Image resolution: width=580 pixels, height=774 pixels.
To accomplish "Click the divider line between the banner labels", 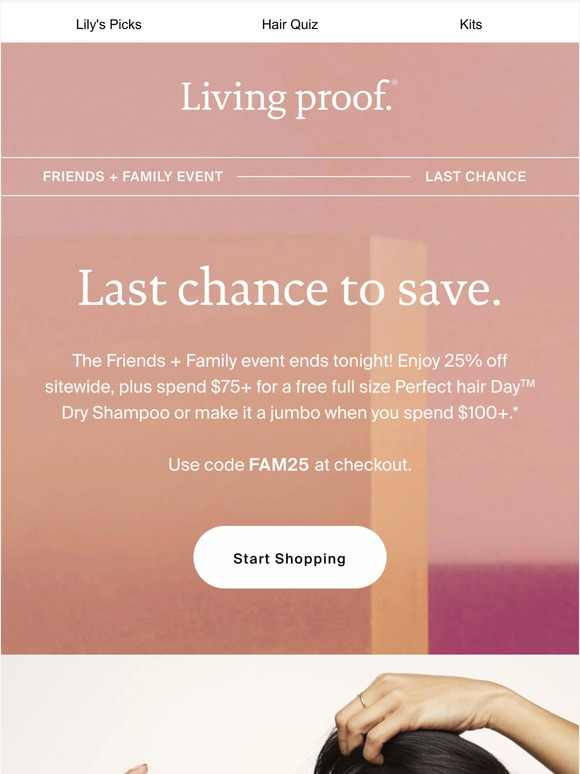I will [324, 176].
